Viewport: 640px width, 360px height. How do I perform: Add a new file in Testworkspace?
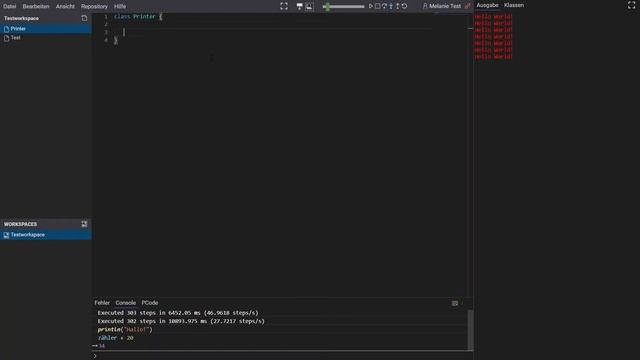(84, 18)
